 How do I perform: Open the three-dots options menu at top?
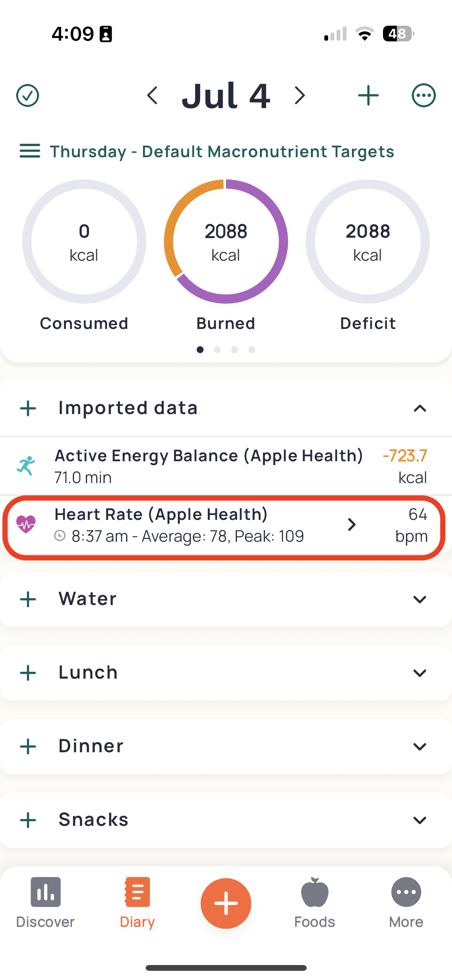coord(423,95)
